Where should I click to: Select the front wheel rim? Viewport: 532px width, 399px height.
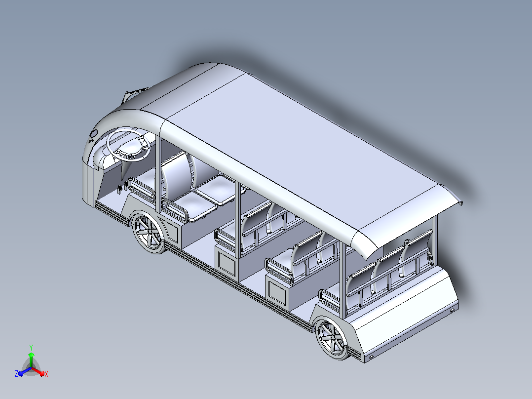point(149,232)
